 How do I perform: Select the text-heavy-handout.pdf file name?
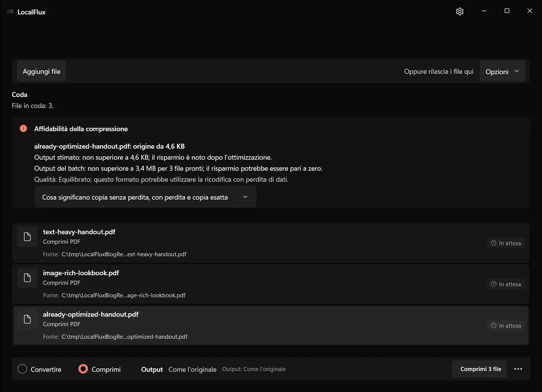(79, 232)
